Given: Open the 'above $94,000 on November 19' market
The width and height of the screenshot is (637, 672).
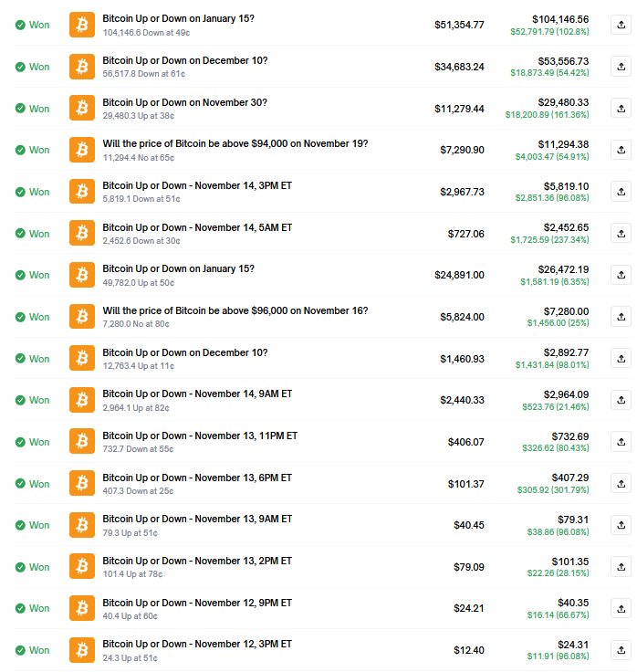Looking at the screenshot, I should pyautogui.click(x=235, y=143).
